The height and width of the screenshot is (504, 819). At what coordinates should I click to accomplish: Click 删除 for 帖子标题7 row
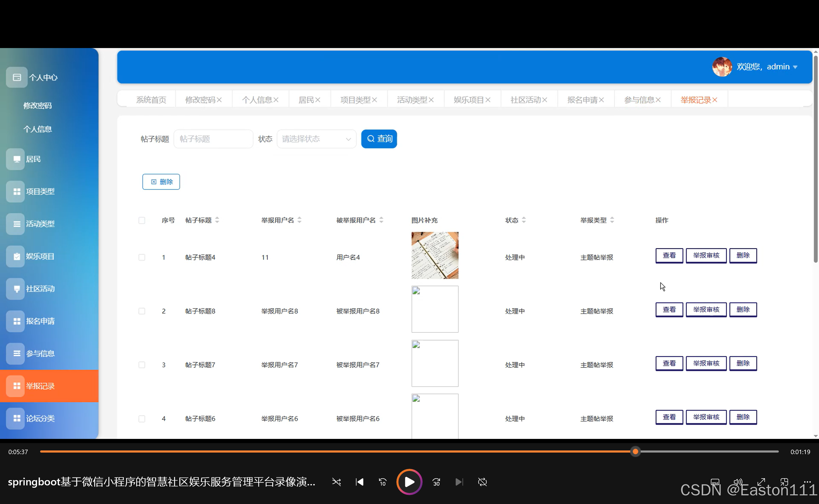click(743, 363)
